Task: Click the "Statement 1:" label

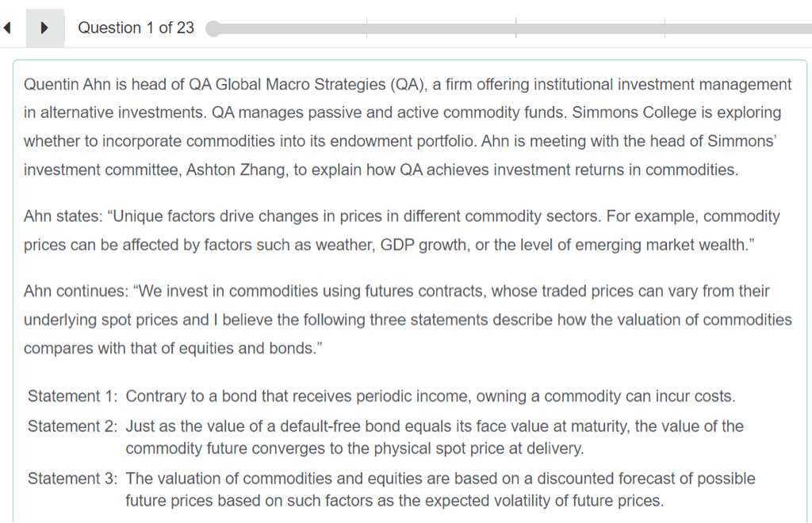Action: (73, 396)
